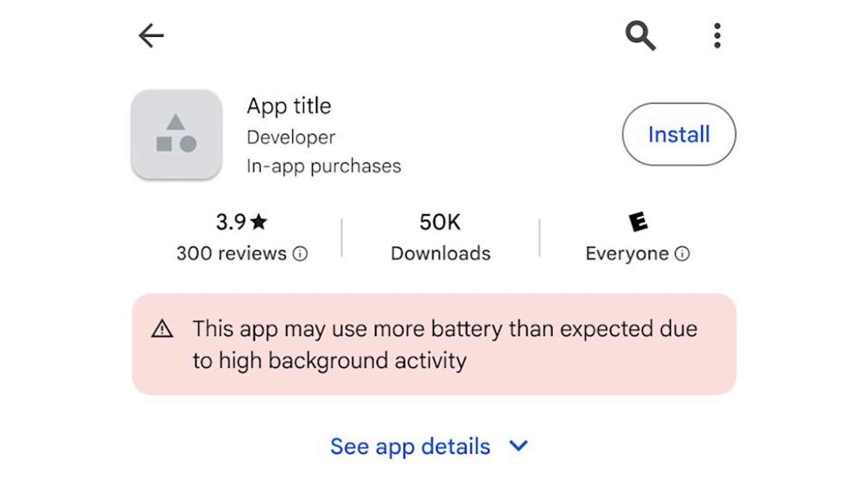Tap the 50K Downloads stat
Screen dimensions: 868x496
440,237
